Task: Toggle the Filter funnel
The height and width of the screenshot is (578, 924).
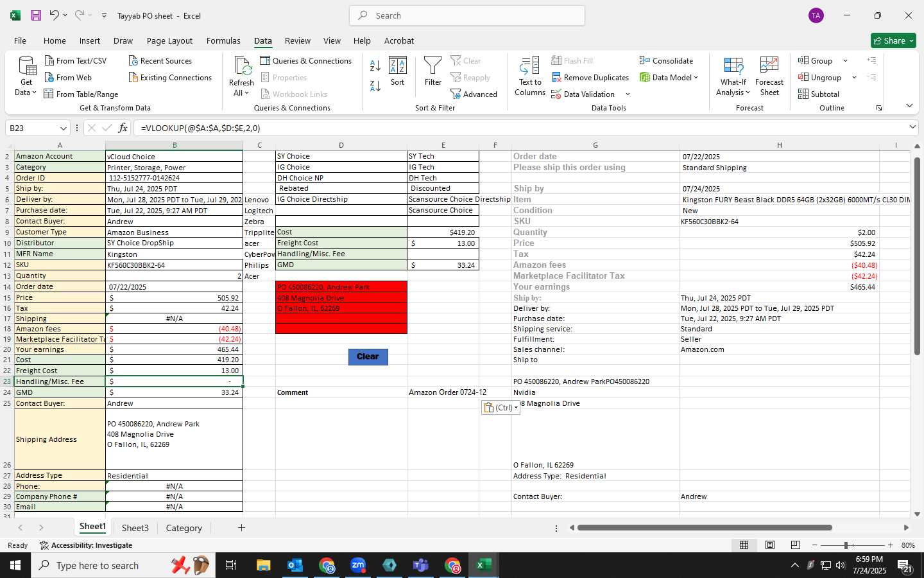Action: click(x=433, y=71)
